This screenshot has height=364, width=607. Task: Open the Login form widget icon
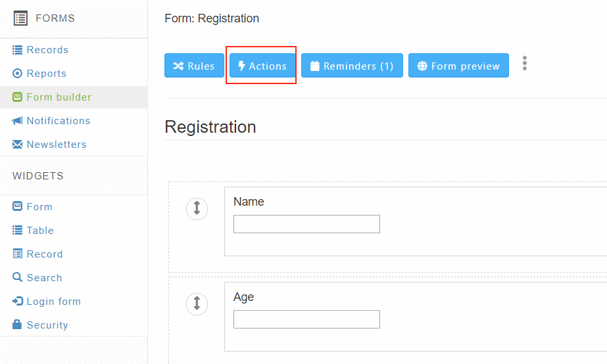coord(17,301)
